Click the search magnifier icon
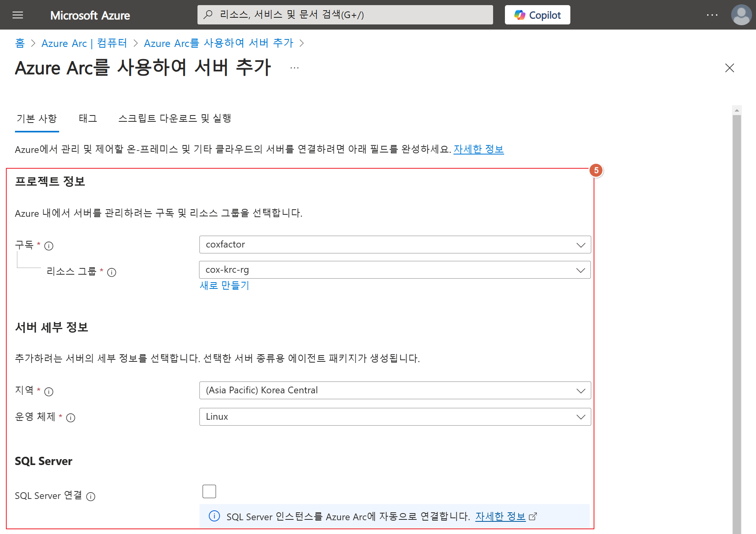 coord(208,15)
